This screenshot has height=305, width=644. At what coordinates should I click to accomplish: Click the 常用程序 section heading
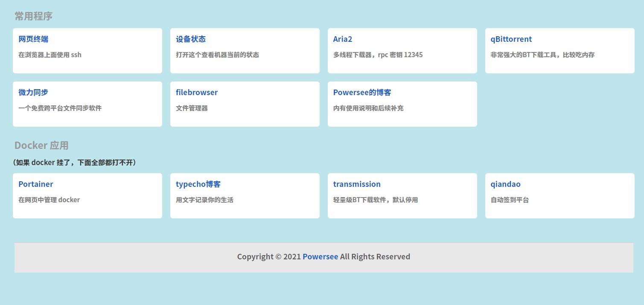tap(33, 16)
